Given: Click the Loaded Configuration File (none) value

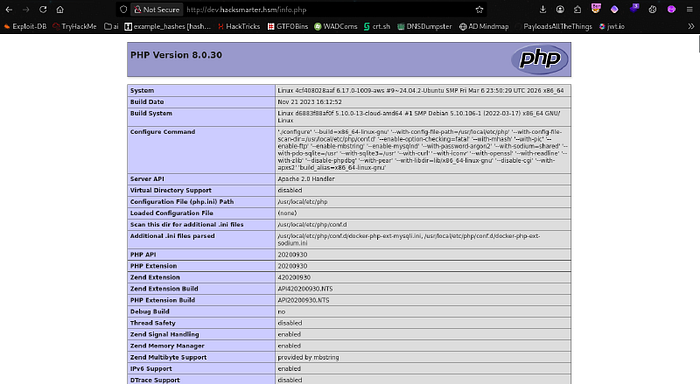Looking at the screenshot, I should pyautogui.click(x=287, y=213).
